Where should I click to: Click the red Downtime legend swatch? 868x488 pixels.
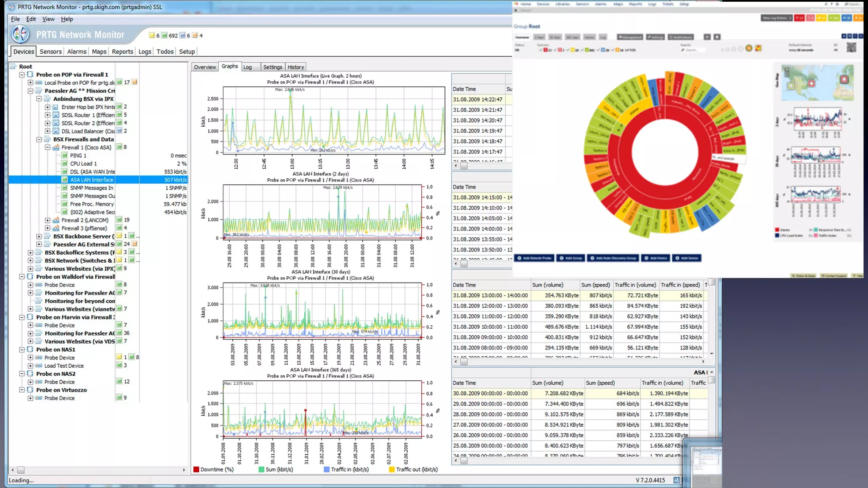click(x=196, y=469)
